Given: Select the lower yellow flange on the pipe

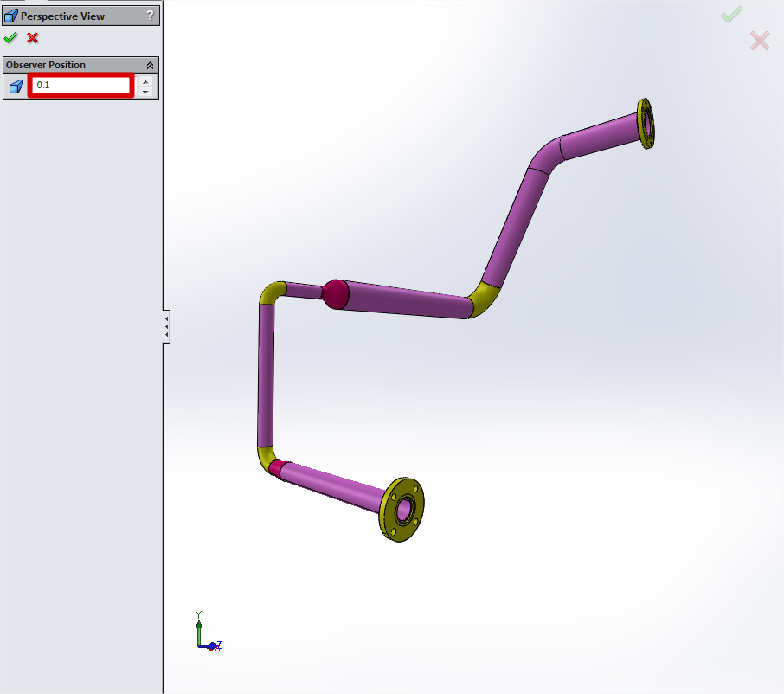Looking at the screenshot, I should (402, 510).
